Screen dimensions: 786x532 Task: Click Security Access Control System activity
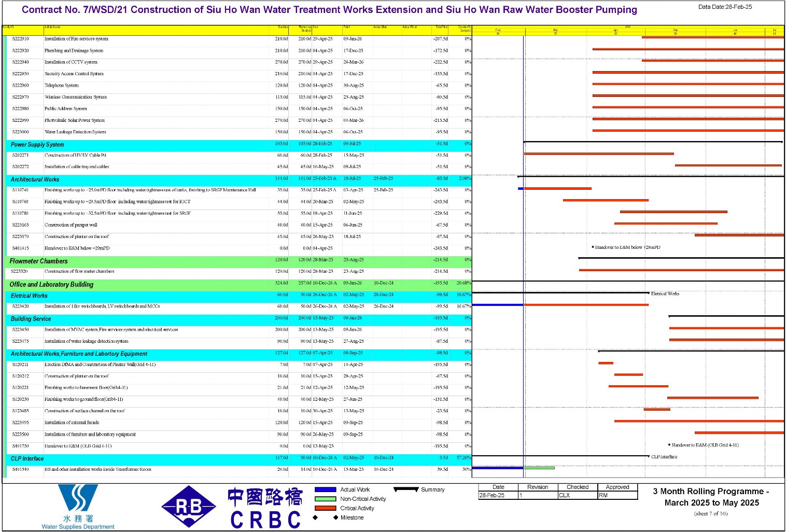[x=74, y=74]
